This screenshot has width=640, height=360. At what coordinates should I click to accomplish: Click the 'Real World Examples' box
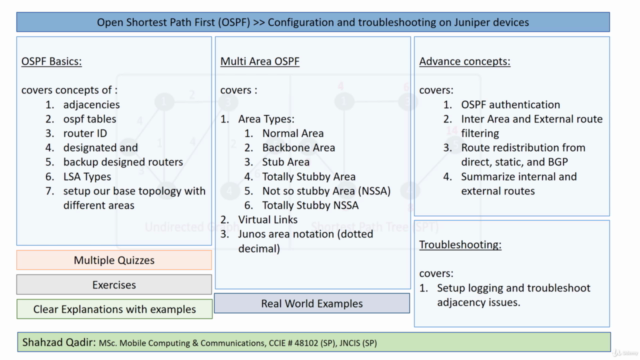pos(312,303)
